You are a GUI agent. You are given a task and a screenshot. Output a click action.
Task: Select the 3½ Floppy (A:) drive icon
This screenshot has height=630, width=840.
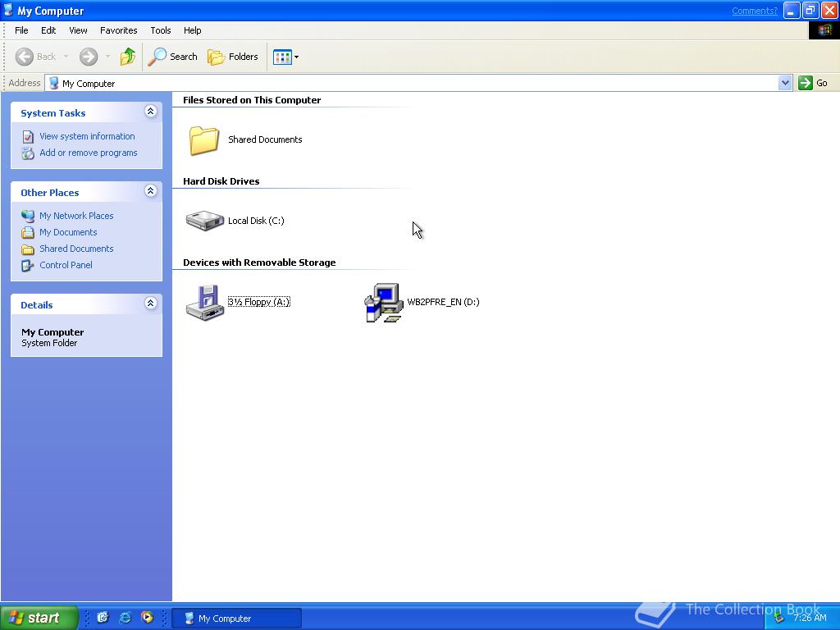coord(204,302)
